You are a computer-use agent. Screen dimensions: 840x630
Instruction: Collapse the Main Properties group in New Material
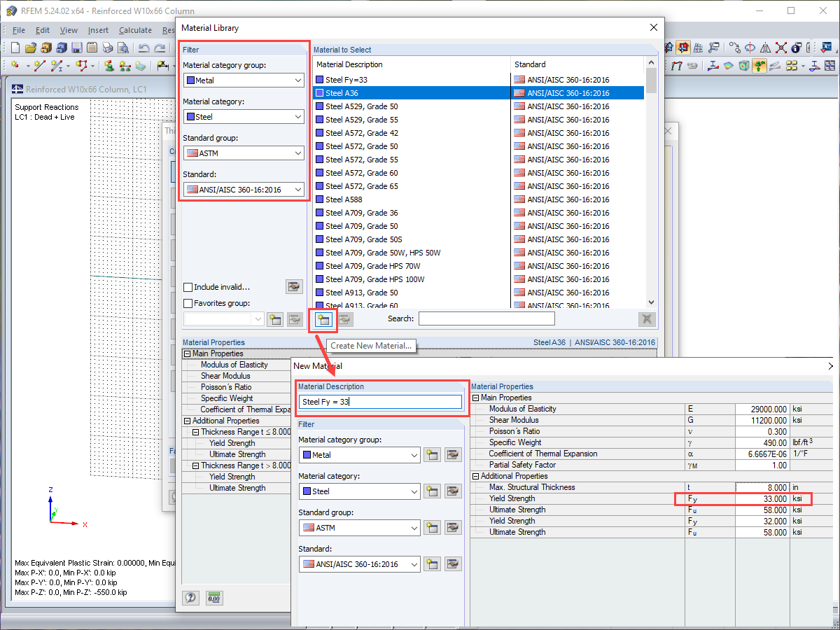click(x=475, y=398)
